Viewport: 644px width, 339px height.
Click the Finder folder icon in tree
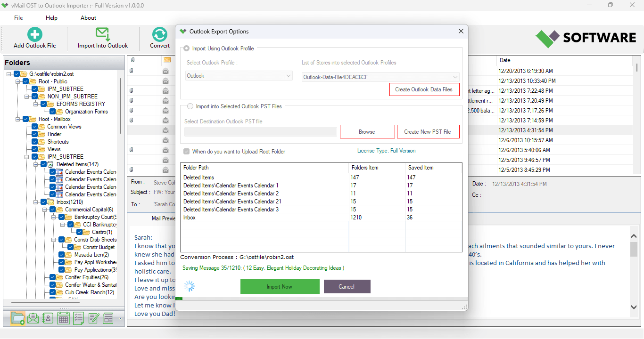[x=42, y=134]
